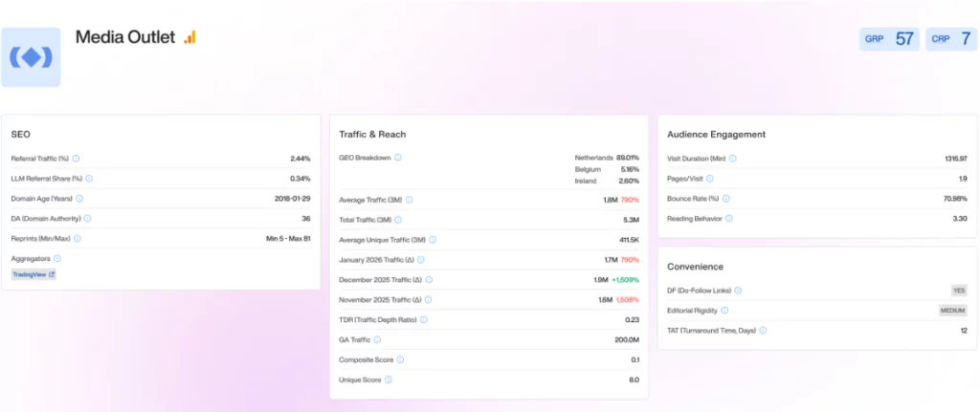
Task: Show info for Domain Age (Years)
Action: [x=79, y=199]
